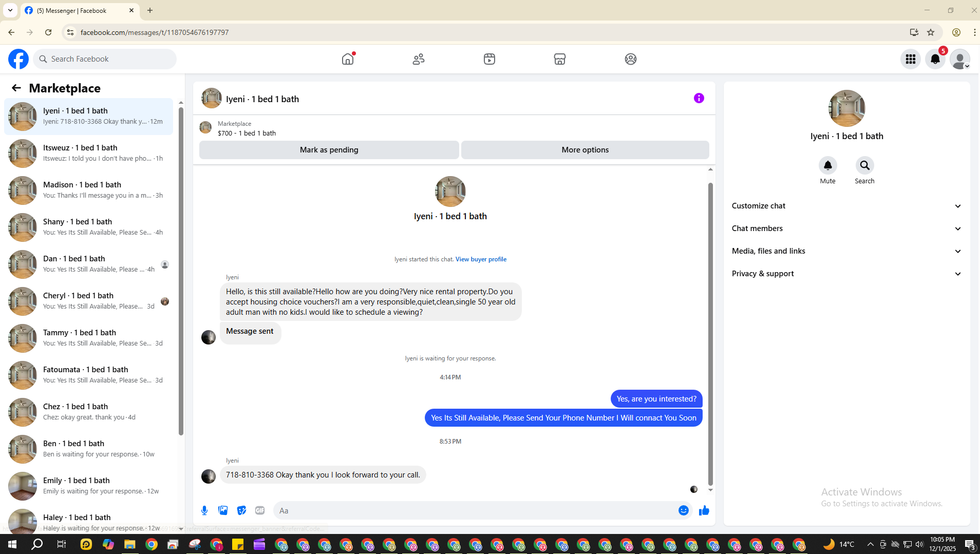
Task: Choose a sticker
Action: coord(241,510)
